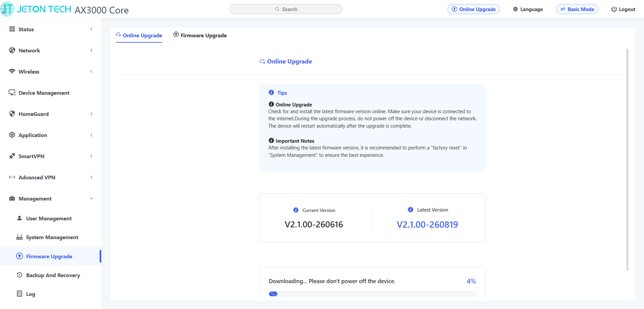Open System Management in the sidebar
Viewport: 644px width, 309px height.
(x=50, y=237)
